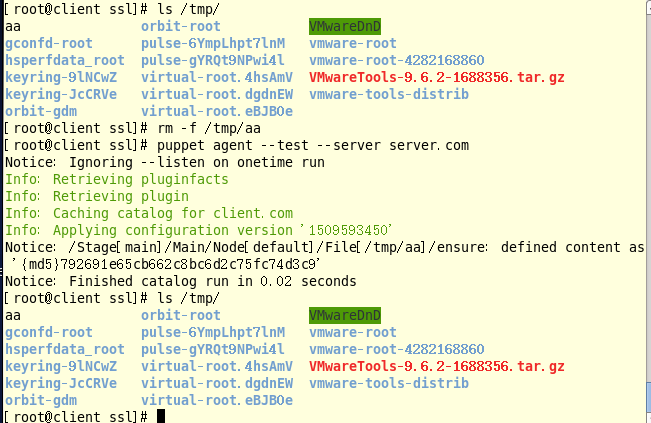Image resolution: width=651 pixels, height=423 pixels.
Task: Click the configuration version '1509593450' value
Action: 349,230
